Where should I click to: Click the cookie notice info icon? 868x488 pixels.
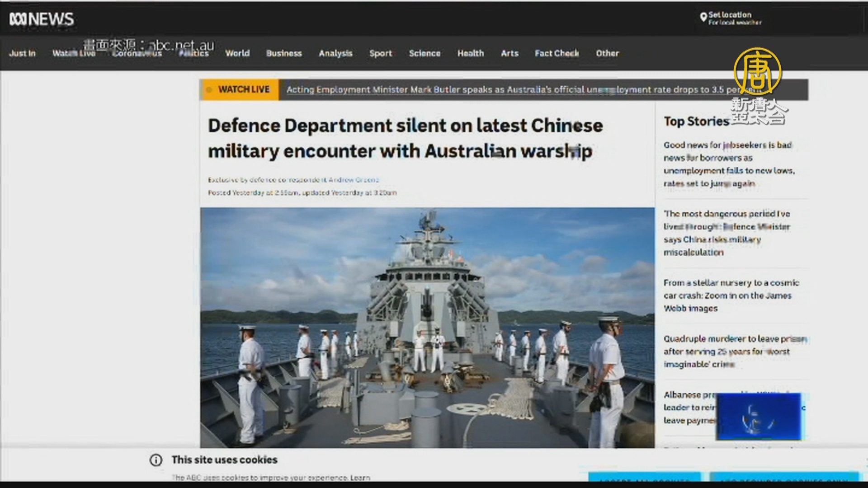(156, 460)
